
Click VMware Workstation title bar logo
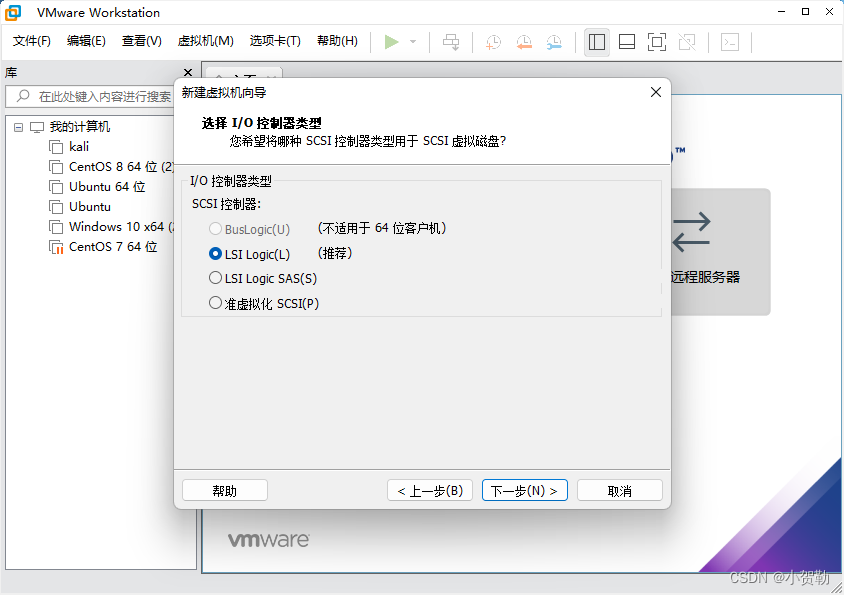point(13,12)
